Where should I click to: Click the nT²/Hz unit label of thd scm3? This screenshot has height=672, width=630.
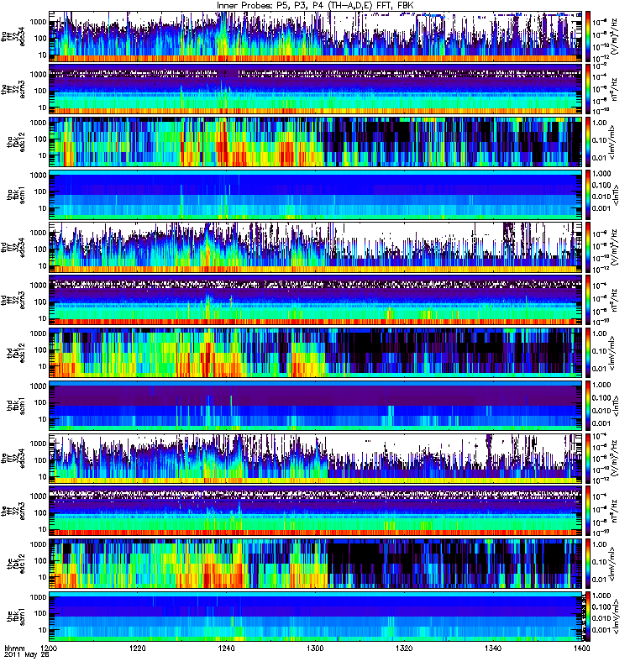[x=615, y=300]
